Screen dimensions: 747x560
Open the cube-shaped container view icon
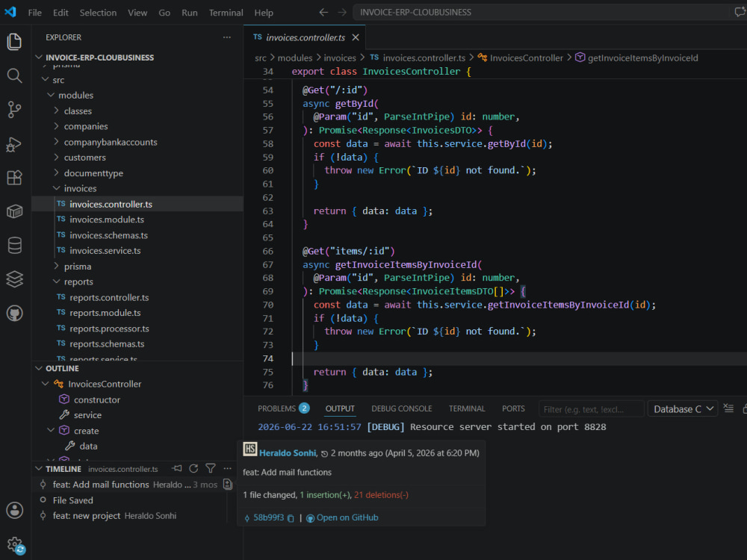[14, 211]
